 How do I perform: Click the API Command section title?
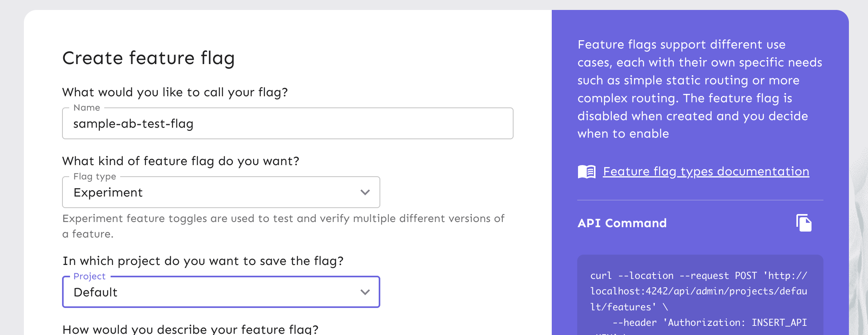click(x=622, y=223)
